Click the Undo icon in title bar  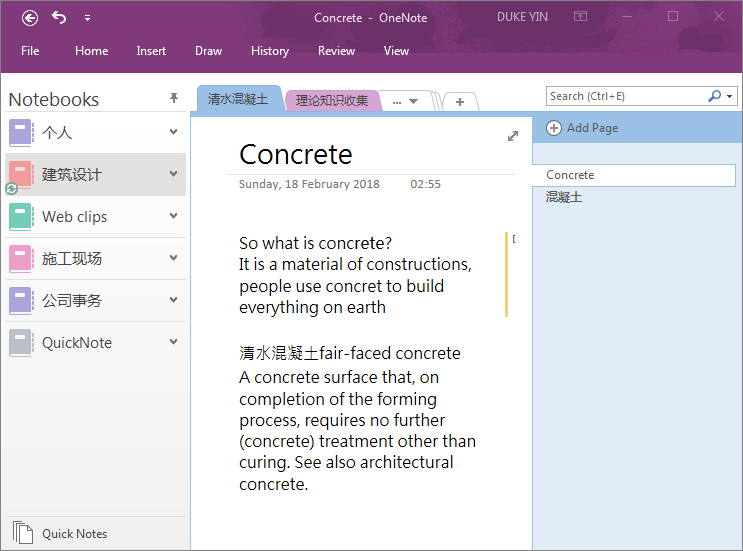59,17
